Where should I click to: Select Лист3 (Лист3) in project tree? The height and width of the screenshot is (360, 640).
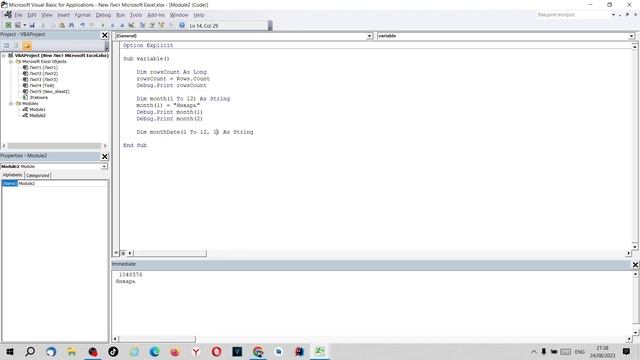43,80
